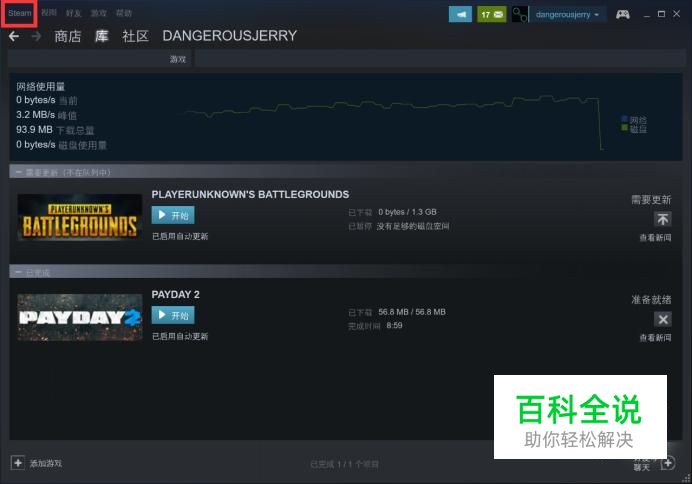Expand the dangerousjerry account dropdown
The height and width of the screenshot is (484, 692).
pos(567,15)
